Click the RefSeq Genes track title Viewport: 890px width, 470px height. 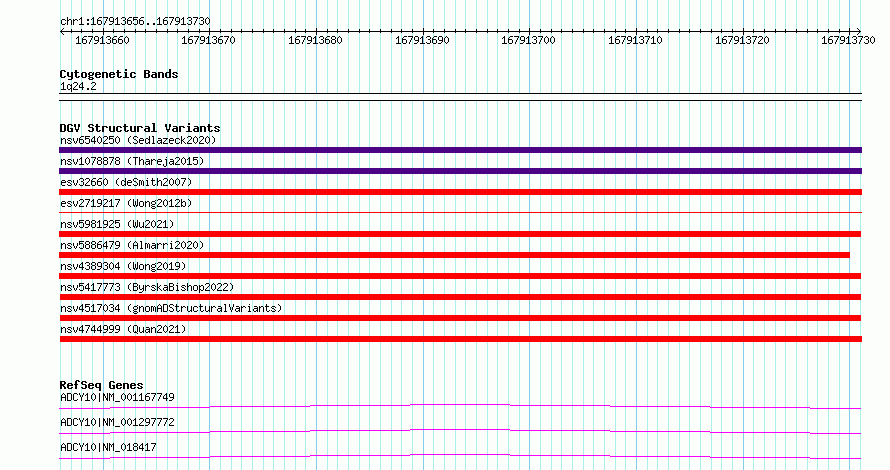pos(101,385)
